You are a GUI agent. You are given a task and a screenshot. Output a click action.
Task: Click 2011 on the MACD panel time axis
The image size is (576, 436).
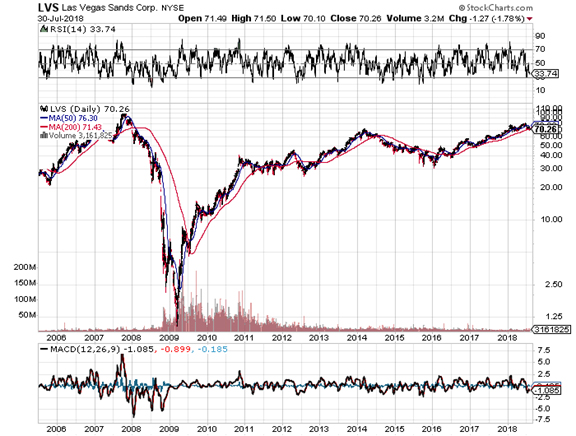[x=244, y=429]
